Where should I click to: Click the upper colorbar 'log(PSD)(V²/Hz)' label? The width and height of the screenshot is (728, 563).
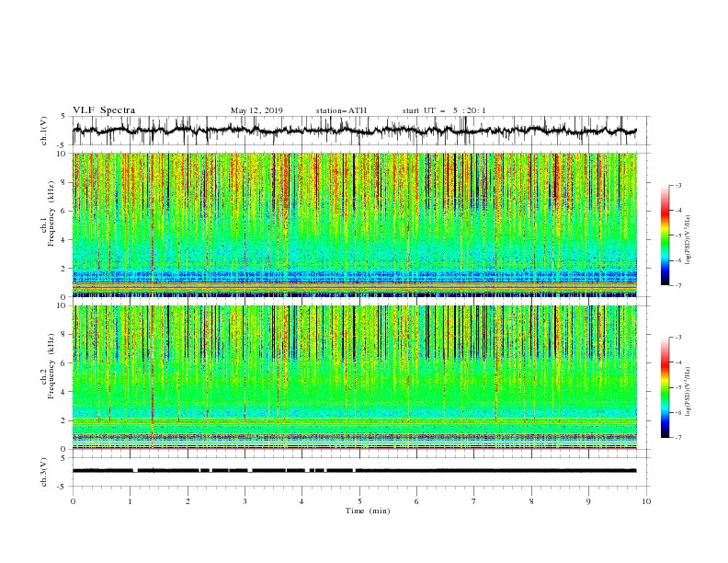click(688, 240)
